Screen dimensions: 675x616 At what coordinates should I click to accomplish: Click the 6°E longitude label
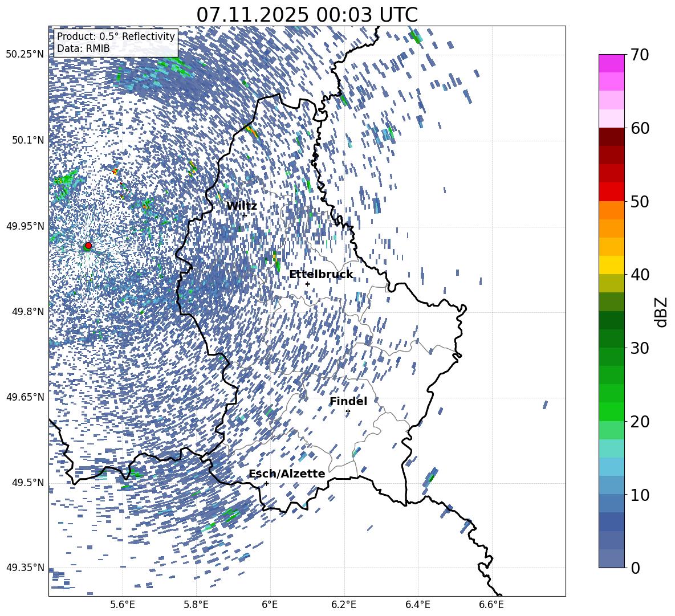point(270,605)
